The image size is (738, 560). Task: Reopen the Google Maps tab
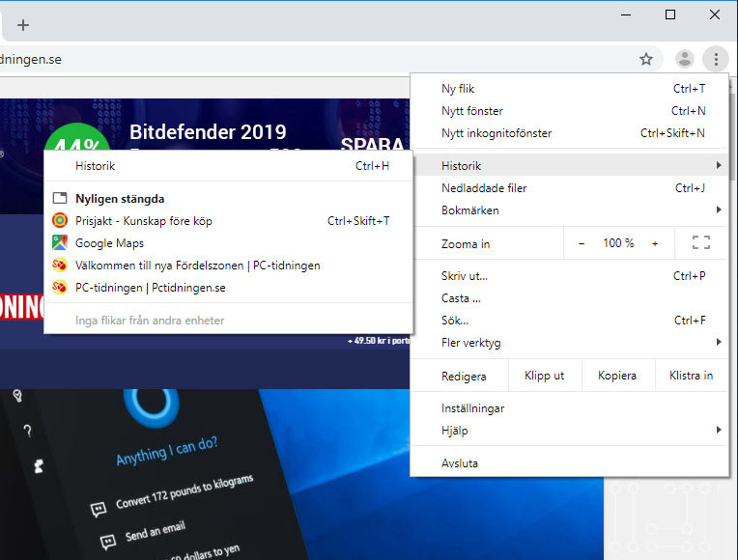(228, 243)
